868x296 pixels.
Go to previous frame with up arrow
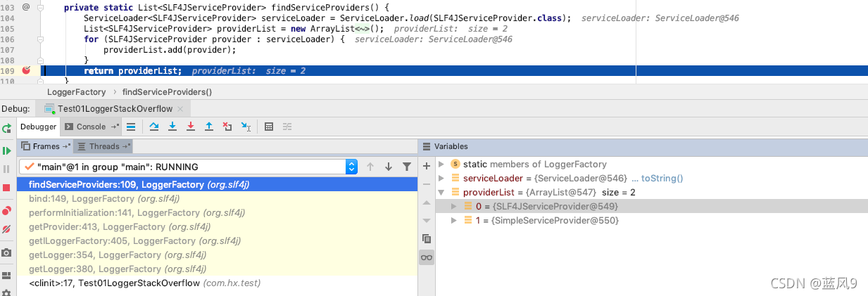click(370, 167)
